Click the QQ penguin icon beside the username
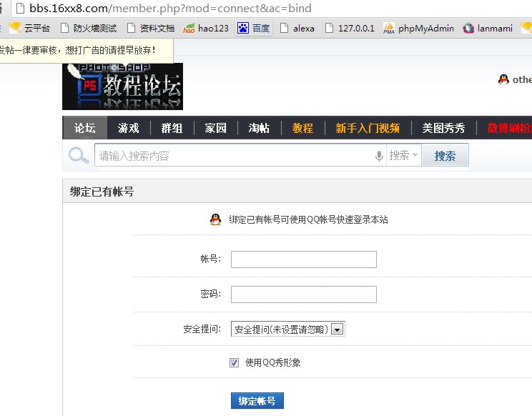The width and height of the screenshot is (532, 416). tap(503, 79)
